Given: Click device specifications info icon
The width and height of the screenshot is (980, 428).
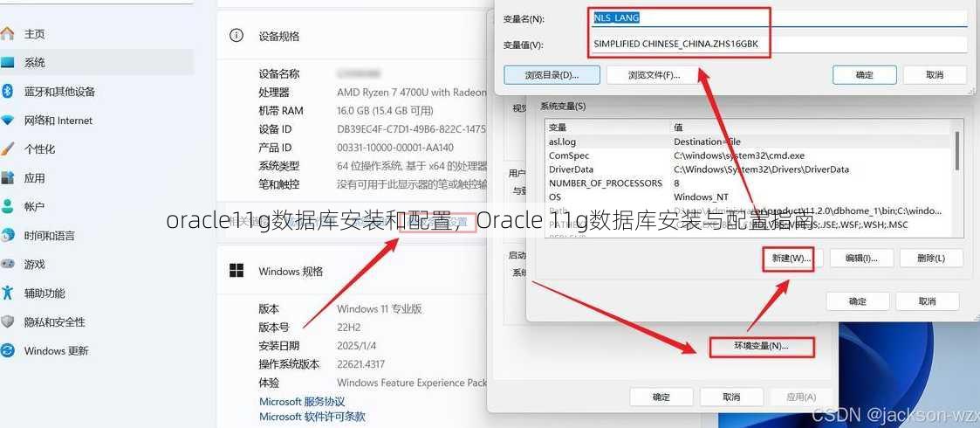Looking at the screenshot, I should [236, 36].
